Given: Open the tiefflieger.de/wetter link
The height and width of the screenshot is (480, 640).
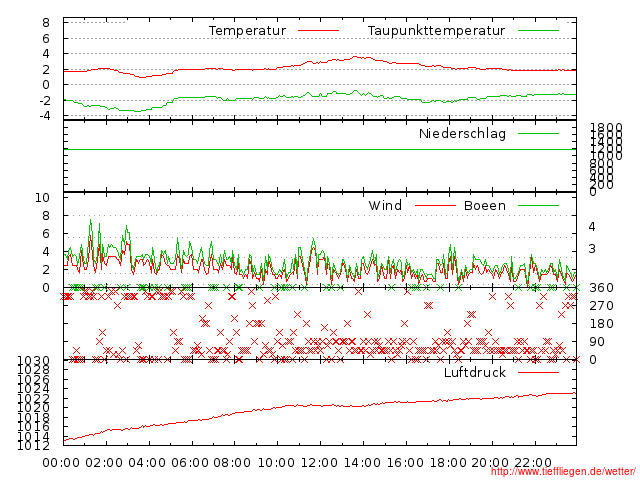Looking at the screenshot, I should (x=563, y=471).
